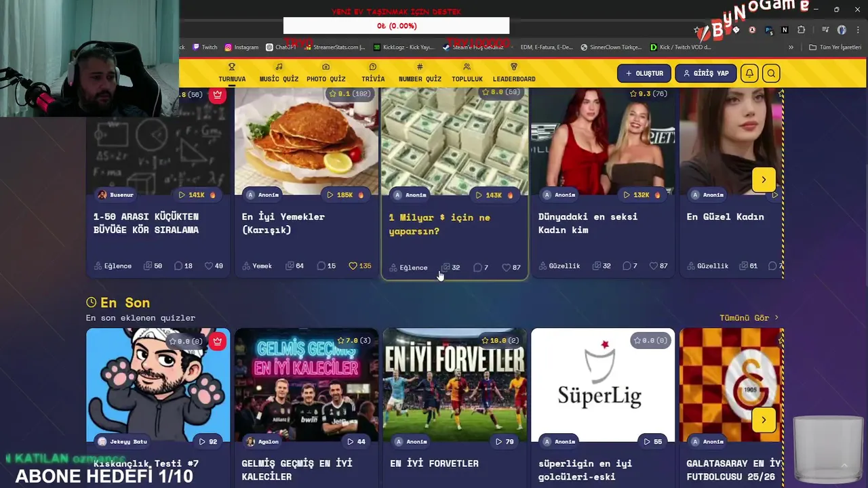This screenshot has height=488, width=868.
Task: Click the Busenur author badge
Action: pos(116,195)
